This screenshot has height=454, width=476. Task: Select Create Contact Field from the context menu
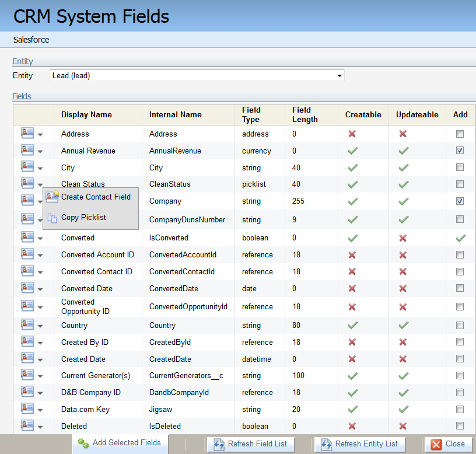96,197
